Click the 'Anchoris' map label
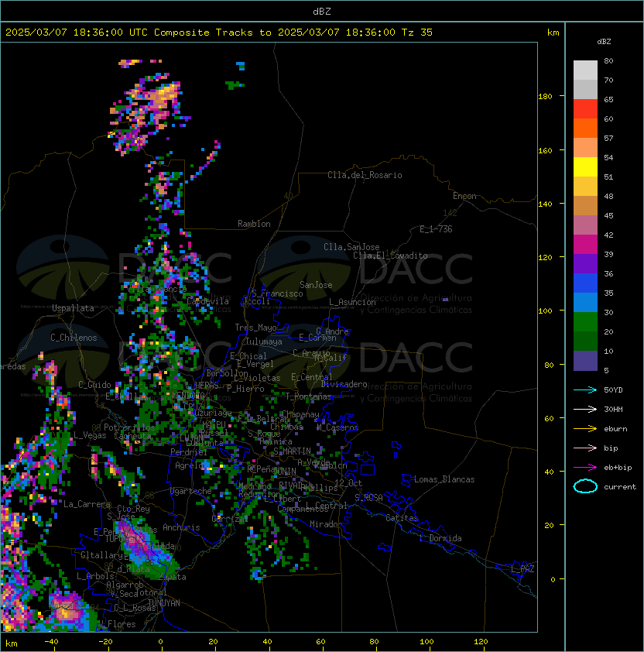The width and height of the screenshot is (644, 652). (181, 527)
